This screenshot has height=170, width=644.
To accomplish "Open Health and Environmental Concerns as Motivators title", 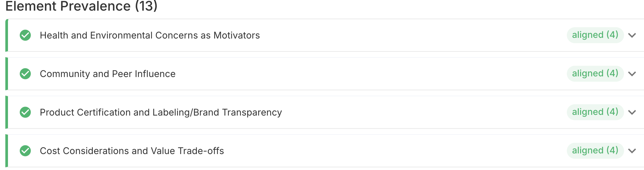I will [150, 35].
